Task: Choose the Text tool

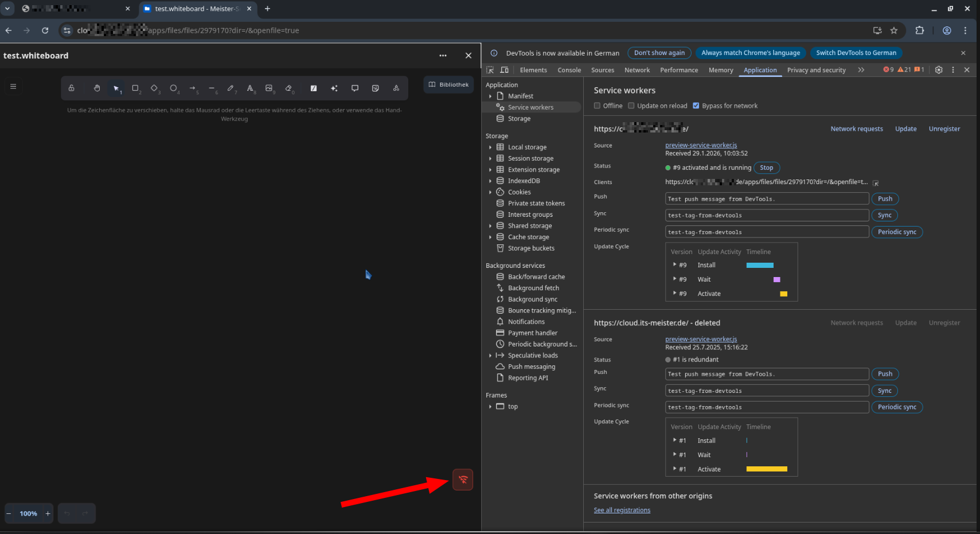Action: point(250,88)
